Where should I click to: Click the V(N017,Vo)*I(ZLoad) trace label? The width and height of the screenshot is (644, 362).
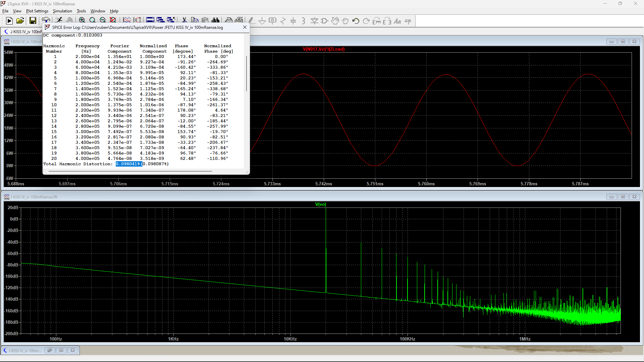click(324, 49)
